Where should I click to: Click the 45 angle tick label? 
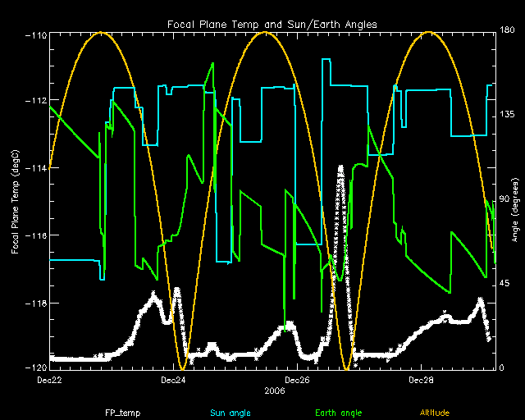click(504, 283)
